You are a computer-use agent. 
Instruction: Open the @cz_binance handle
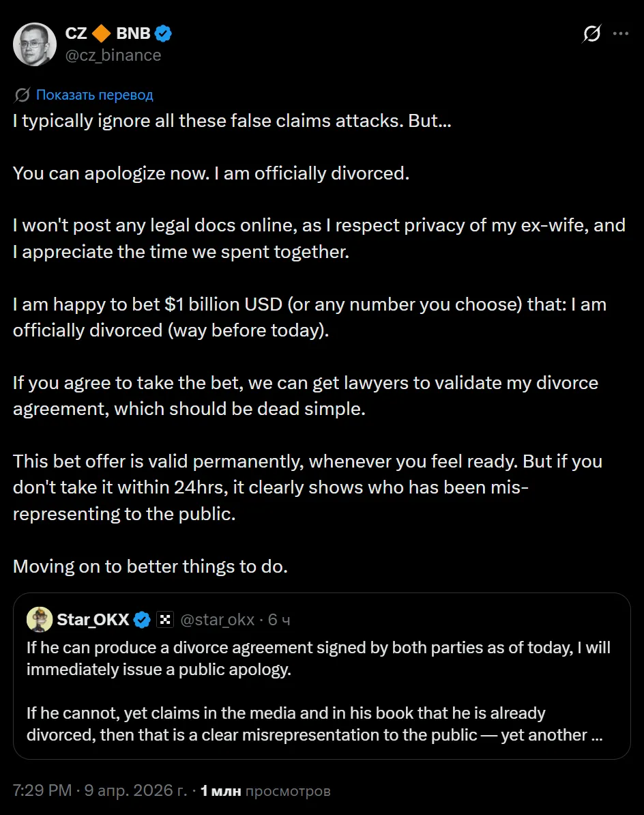113,55
